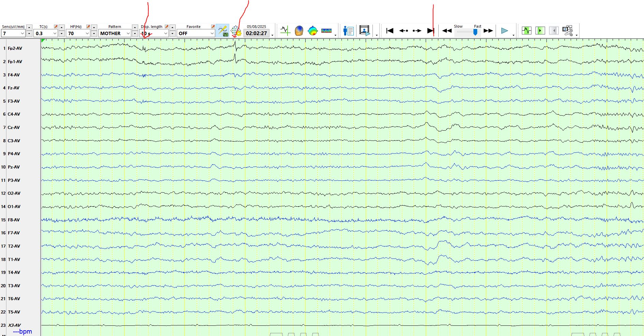Image resolution: width=644 pixels, height=336 pixels.
Task: Select the T6-AV channel label
Action: tap(14, 299)
